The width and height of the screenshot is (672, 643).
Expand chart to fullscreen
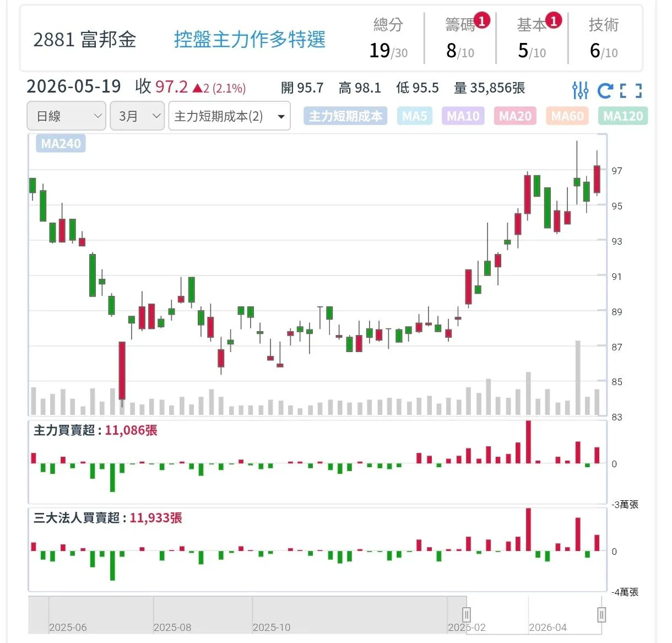click(x=631, y=90)
